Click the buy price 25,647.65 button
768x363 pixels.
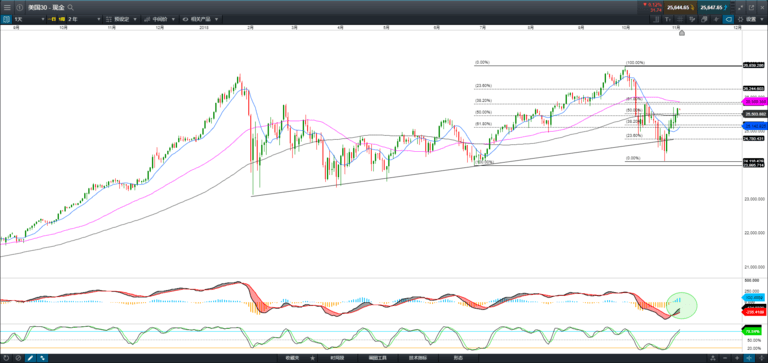click(x=714, y=7)
